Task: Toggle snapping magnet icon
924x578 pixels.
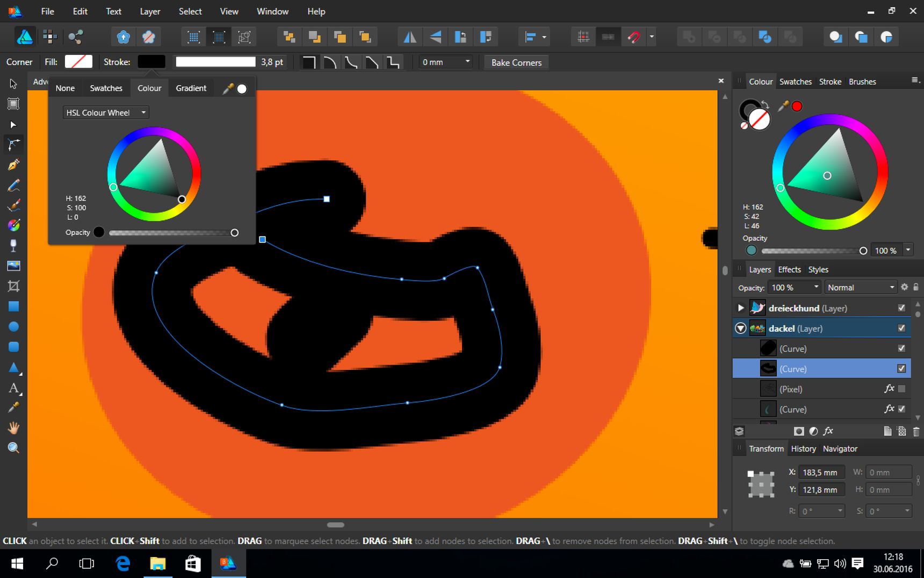Action: [x=633, y=37]
